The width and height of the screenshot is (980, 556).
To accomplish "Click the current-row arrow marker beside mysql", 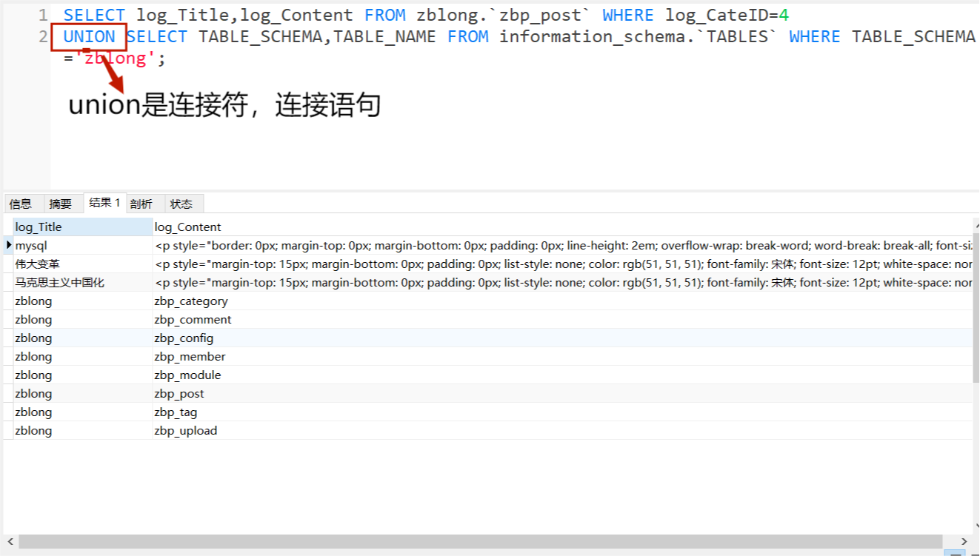I will [x=8, y=245].
